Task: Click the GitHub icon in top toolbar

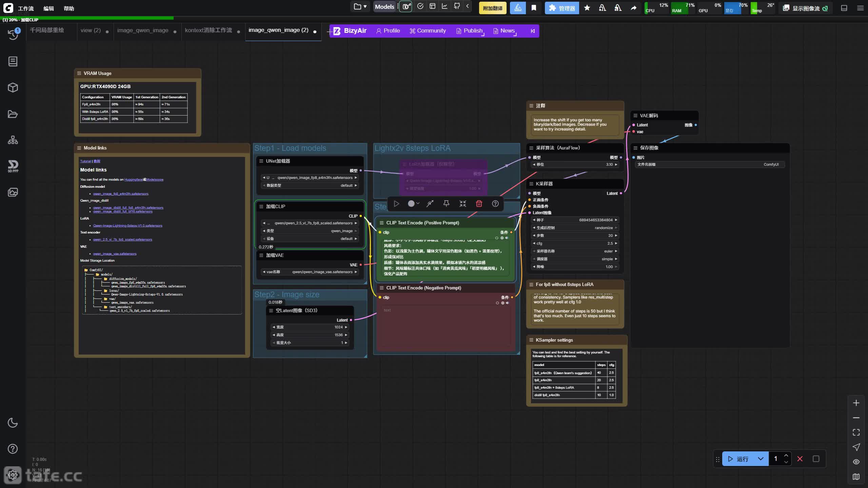Action: click(457, 6)
